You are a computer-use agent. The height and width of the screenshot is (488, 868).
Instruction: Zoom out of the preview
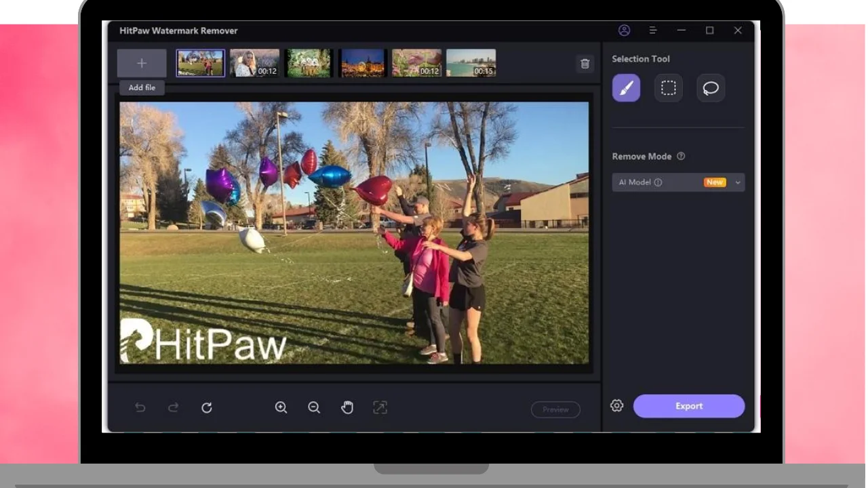pos(314,407)
